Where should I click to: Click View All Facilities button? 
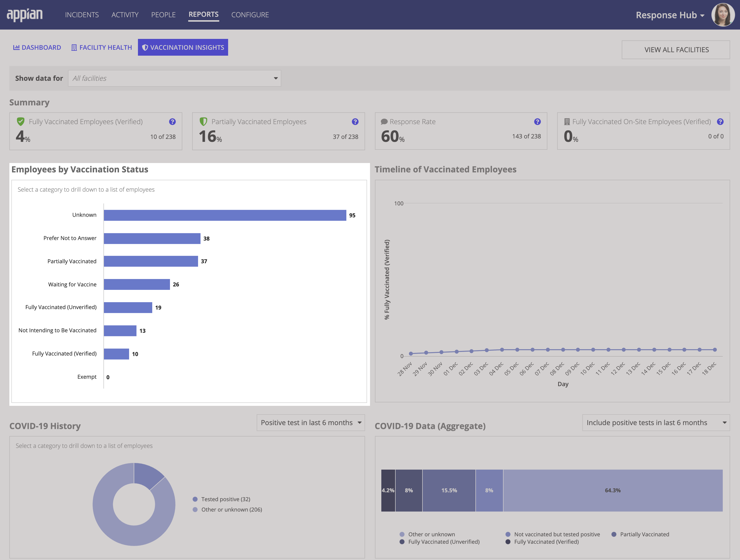(x=676, y=50)
